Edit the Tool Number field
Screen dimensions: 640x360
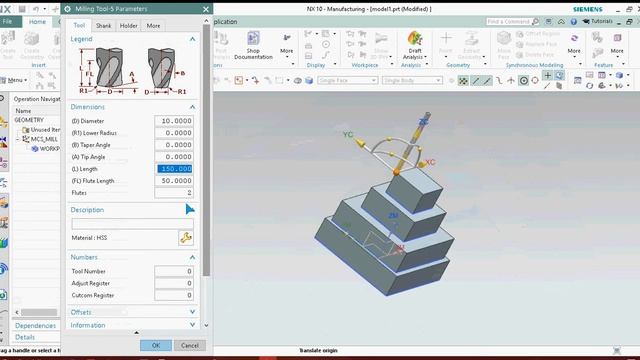174,271
